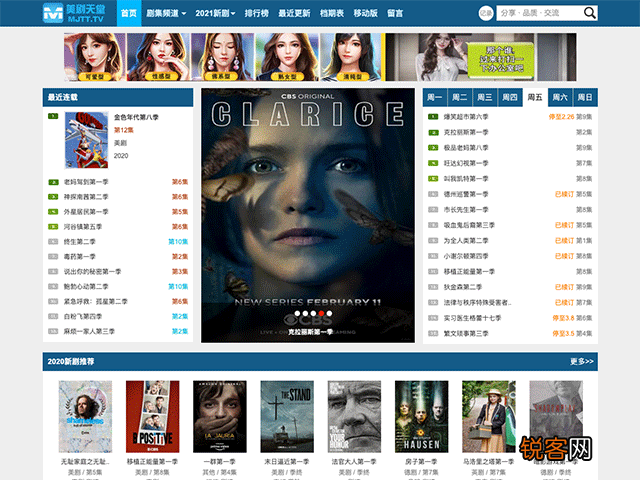Open 一群第一季 La Jauria poster

point(220,417)
